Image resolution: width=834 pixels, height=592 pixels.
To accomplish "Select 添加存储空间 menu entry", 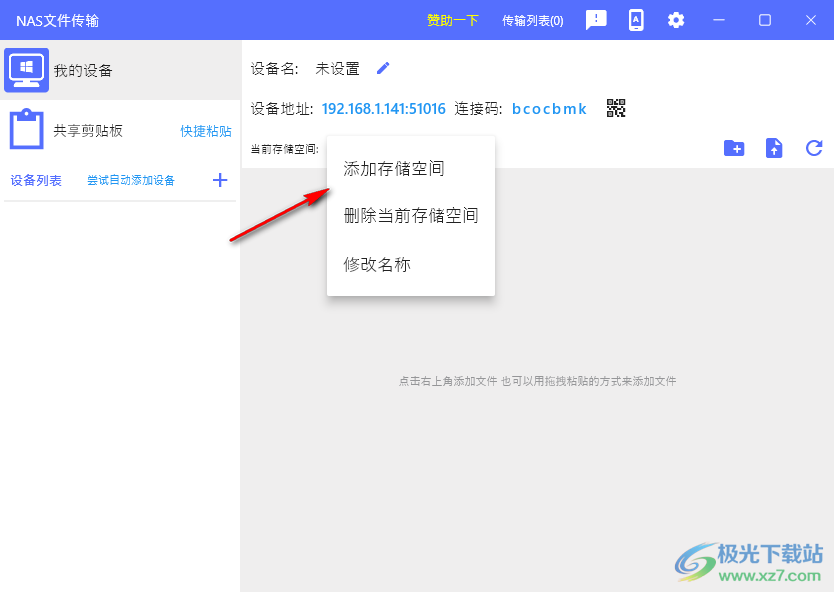I will [394, 168].
